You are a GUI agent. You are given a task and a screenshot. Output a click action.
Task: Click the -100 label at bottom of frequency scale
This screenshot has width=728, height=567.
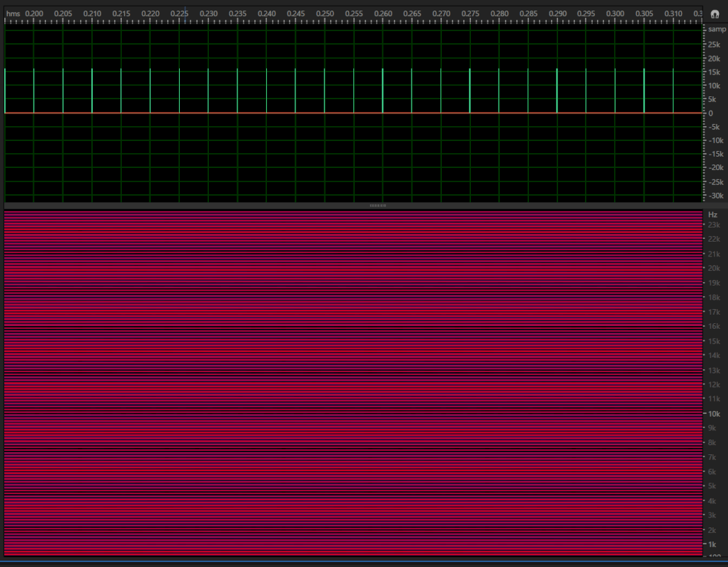(x=714, y=556)
